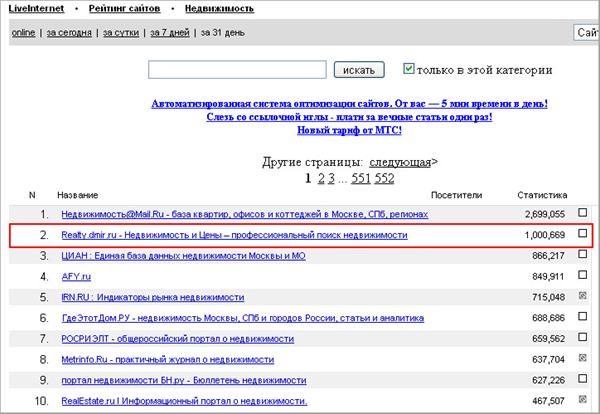The image size is (600, 414).
Task: Click the locked statistics icon for Metrinfo.Ru
Action: tap(582, 358)
